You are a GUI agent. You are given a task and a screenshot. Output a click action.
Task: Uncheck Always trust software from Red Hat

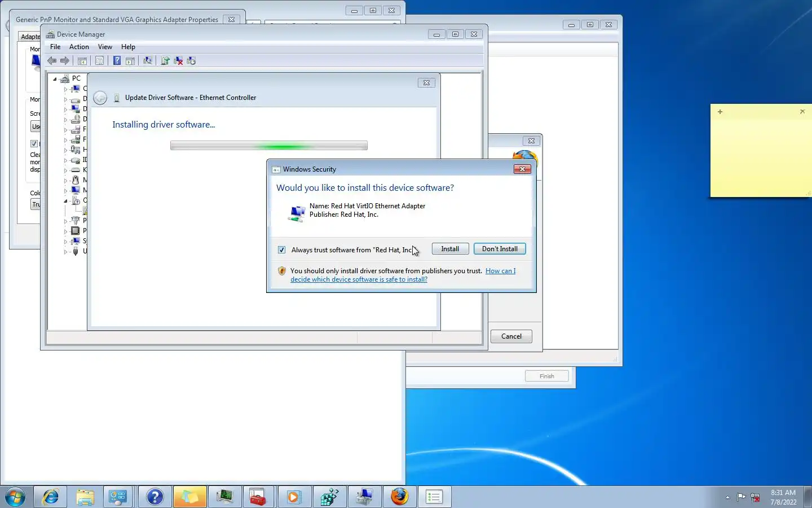tap(282, 249)
